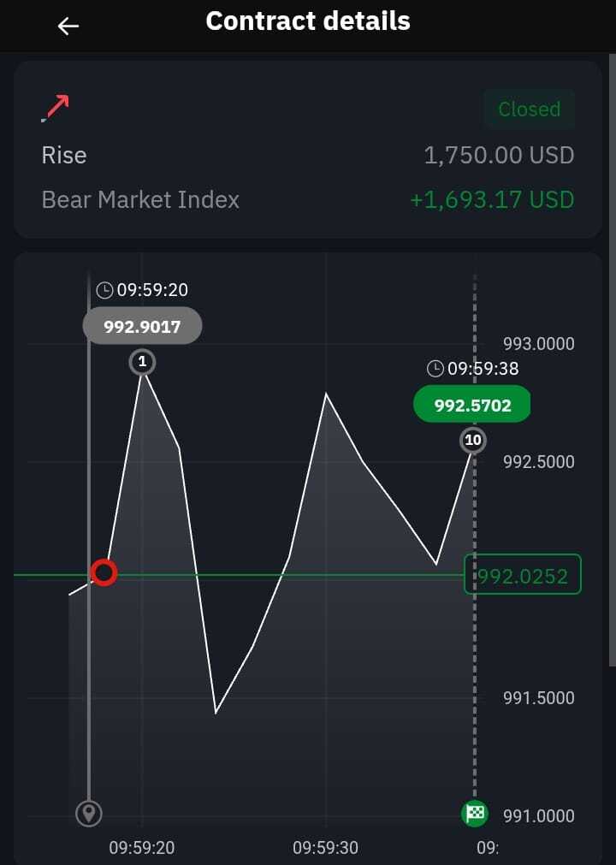Click the tick 1 marker circle
Image resolution: width=616 pixels, height=865 pixels.
[x=142, y=362]
